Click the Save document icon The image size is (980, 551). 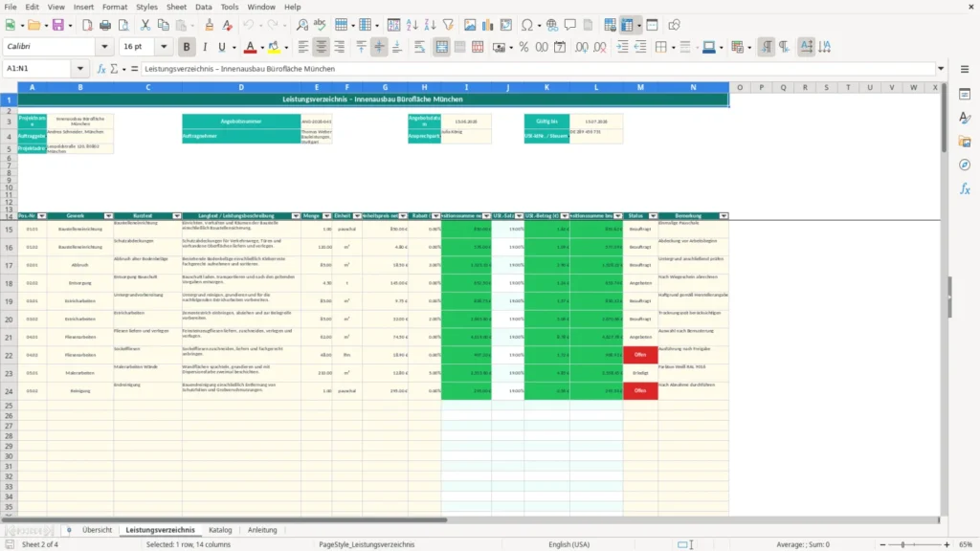click(58, 25)
